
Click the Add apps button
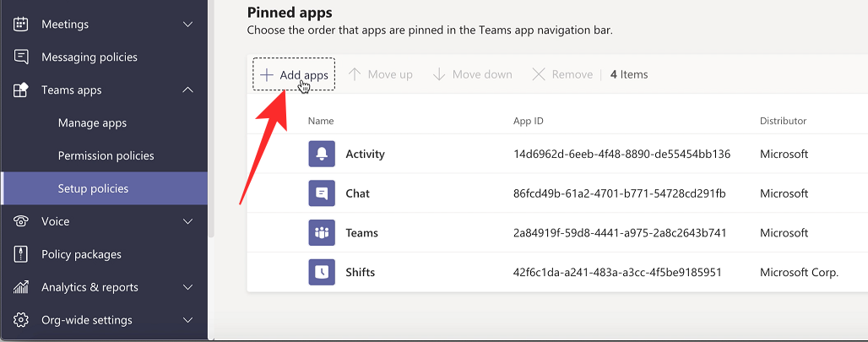pyautogui.click(x=294, y=74)
